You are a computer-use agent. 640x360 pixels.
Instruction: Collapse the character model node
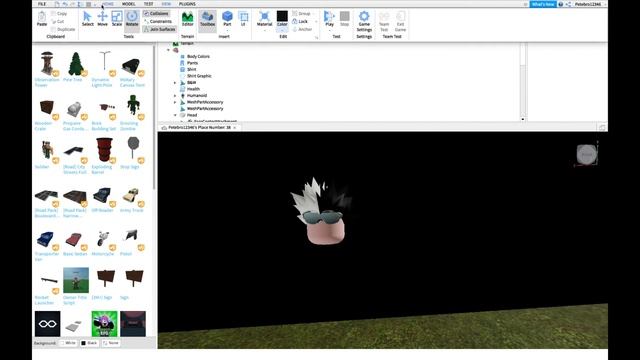coord(169,50)
